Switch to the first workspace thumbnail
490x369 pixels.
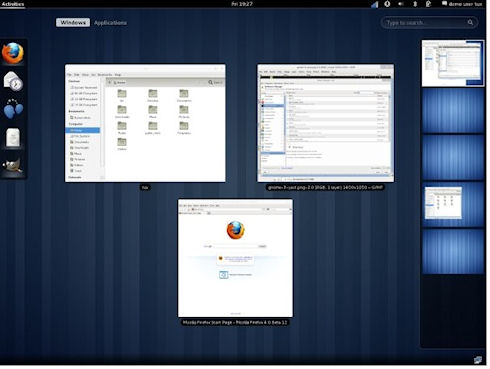[x=453, y=63]
